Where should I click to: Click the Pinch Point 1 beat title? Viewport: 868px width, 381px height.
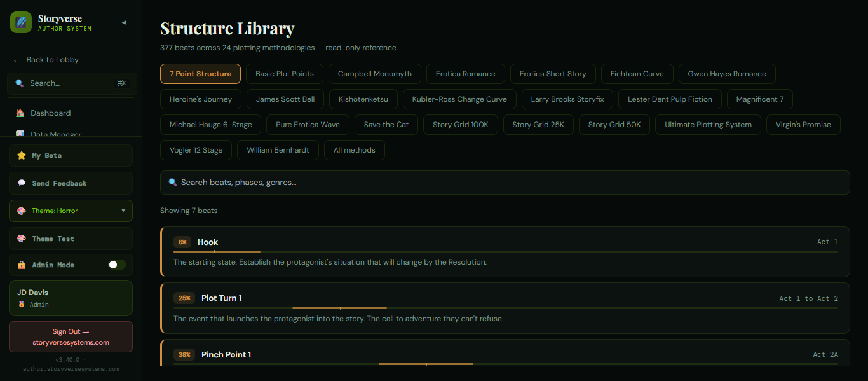226,355
